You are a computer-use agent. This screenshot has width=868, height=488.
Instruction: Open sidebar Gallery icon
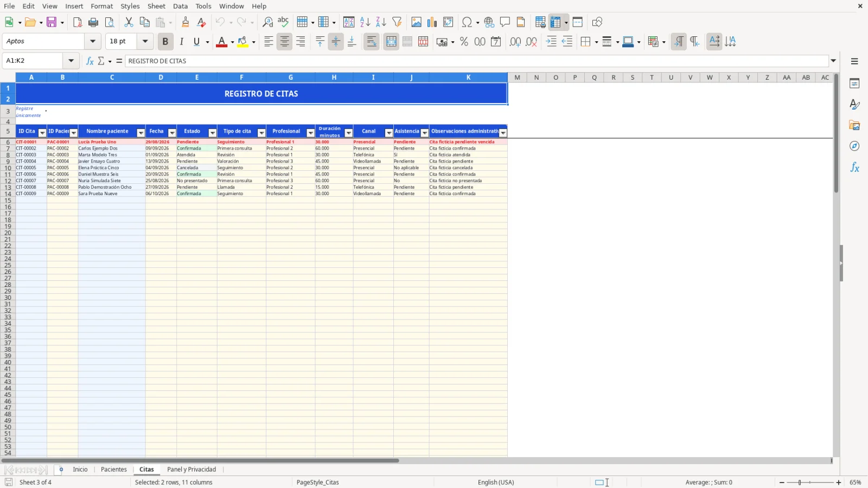854,125
